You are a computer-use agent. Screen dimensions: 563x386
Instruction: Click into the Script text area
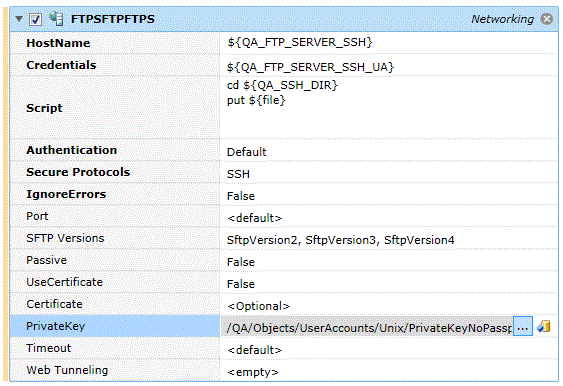[x=389, y=107]
